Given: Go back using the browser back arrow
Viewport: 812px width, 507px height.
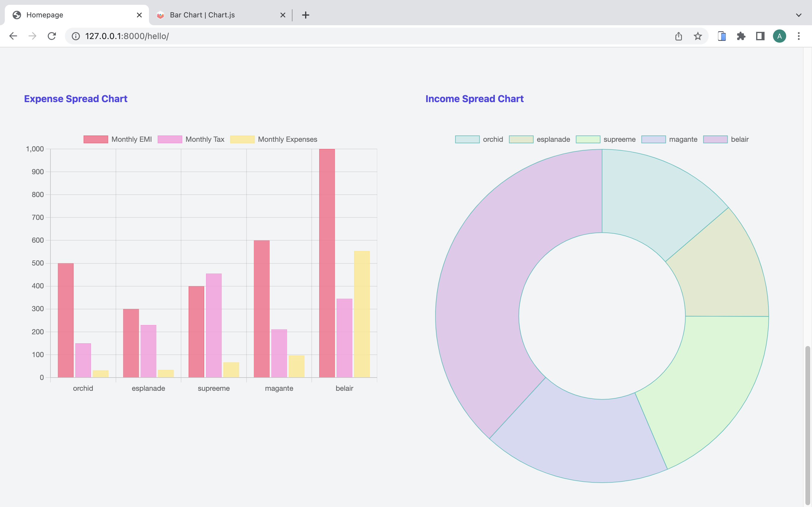Looking at the screenshot, I should (13, 36).
